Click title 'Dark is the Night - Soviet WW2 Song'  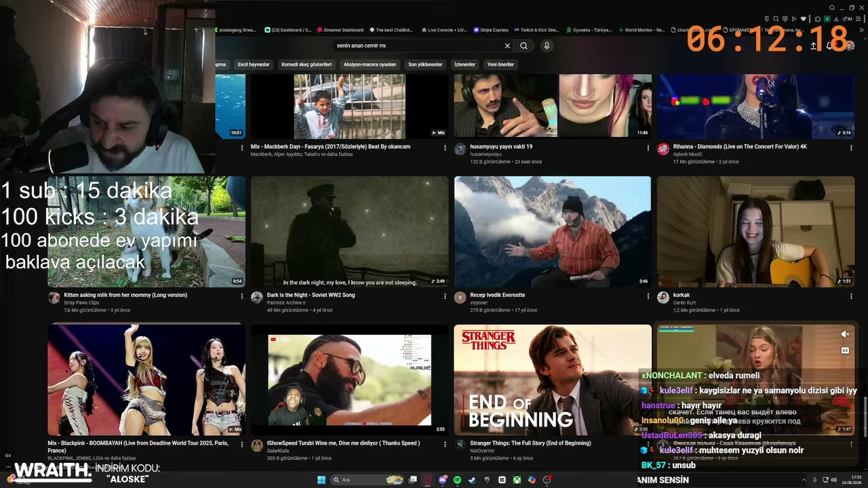coord(311,295)
